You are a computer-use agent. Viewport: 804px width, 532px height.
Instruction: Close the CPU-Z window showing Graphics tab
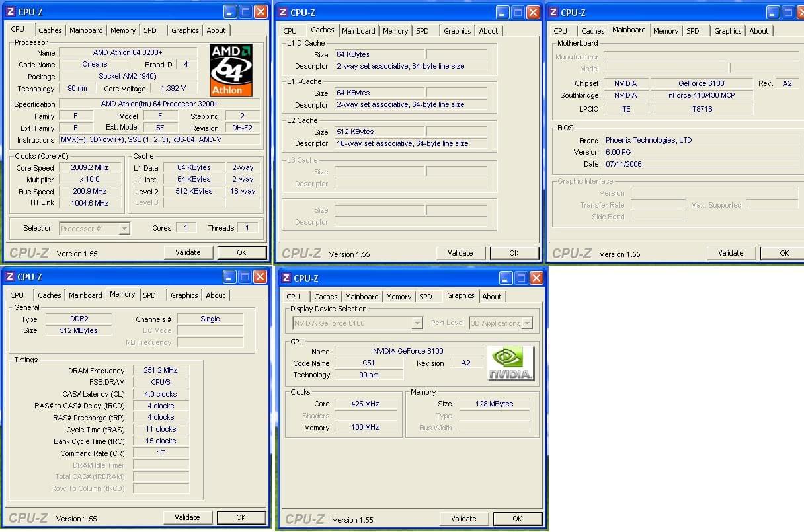click(536, 278)
